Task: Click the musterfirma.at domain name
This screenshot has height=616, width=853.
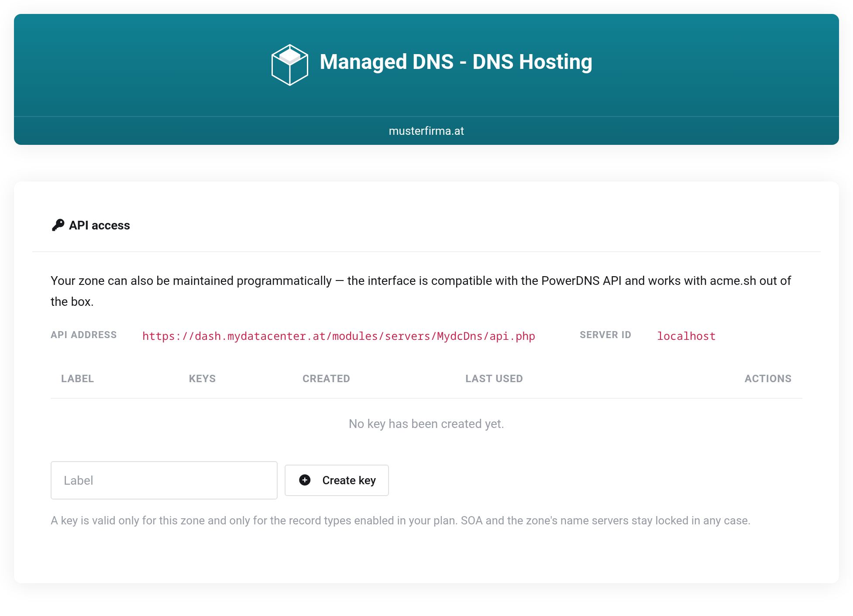Action: coord(426,131)
